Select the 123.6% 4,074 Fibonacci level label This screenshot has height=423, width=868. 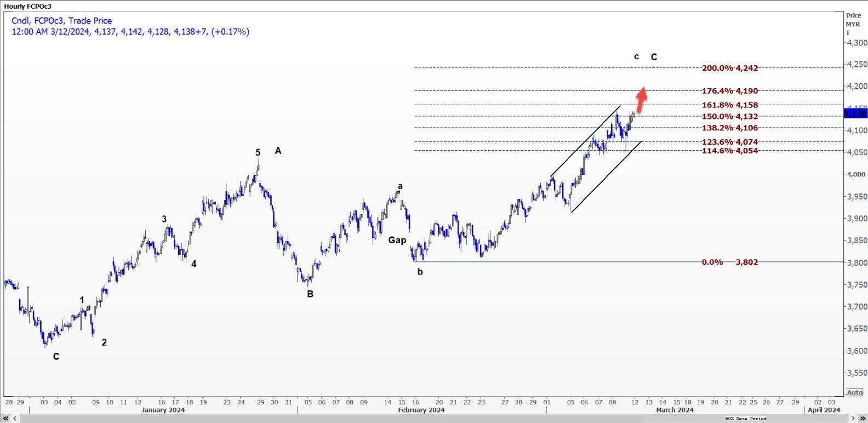pos(730,142)
